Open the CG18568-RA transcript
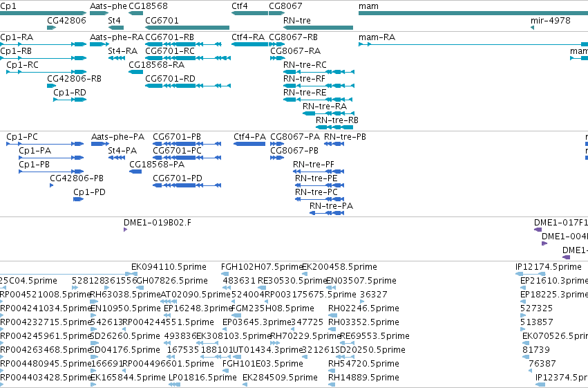This screenshot has height=388, width=588. (135, 72)
